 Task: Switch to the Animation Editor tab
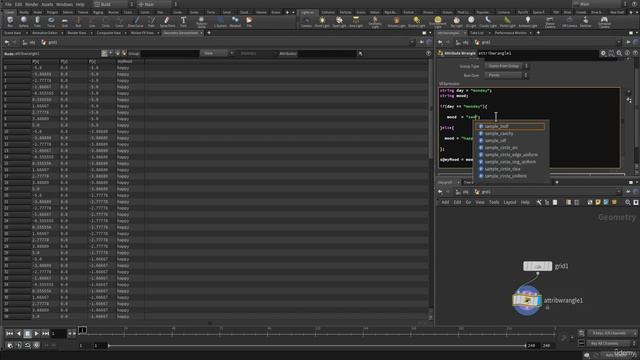(45, 33)
